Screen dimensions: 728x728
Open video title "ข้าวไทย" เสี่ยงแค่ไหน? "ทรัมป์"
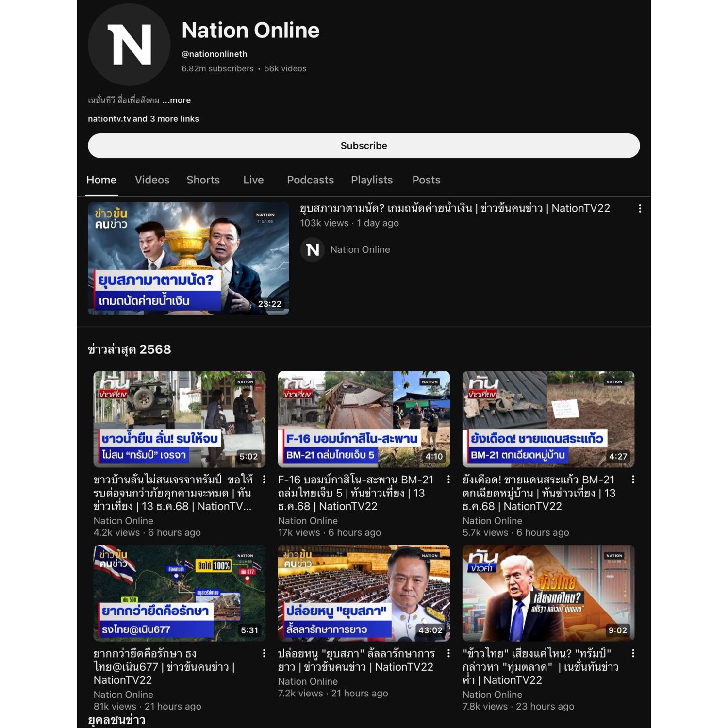pyautogui.click(x=541, y=666)
